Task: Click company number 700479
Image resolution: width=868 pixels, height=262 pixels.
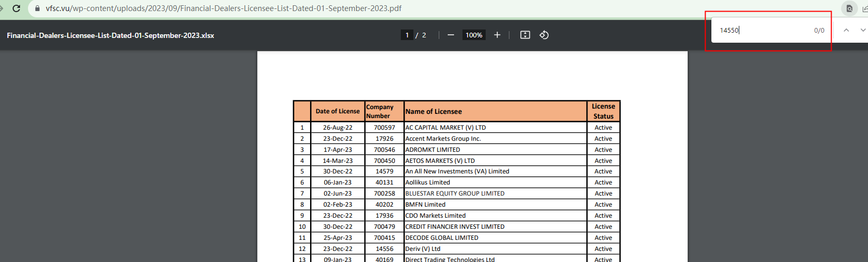Action: [x=384, y=227]
